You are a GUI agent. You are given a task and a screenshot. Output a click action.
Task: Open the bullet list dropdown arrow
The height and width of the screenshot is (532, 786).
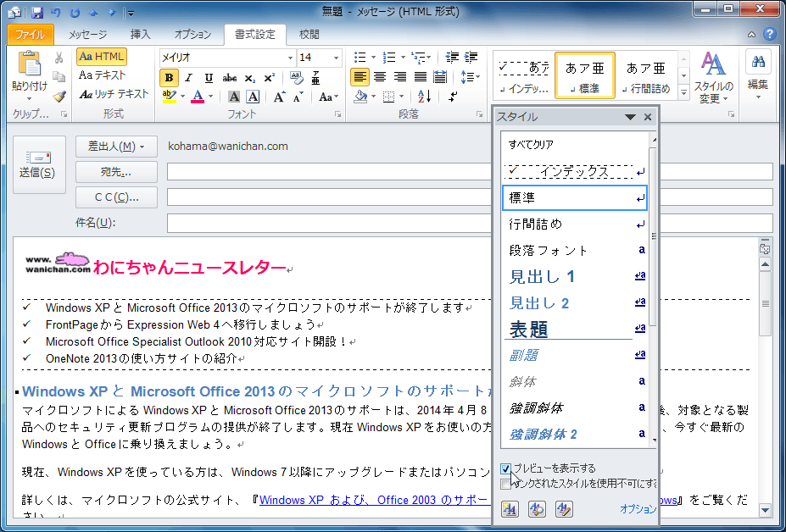point(373,58)
